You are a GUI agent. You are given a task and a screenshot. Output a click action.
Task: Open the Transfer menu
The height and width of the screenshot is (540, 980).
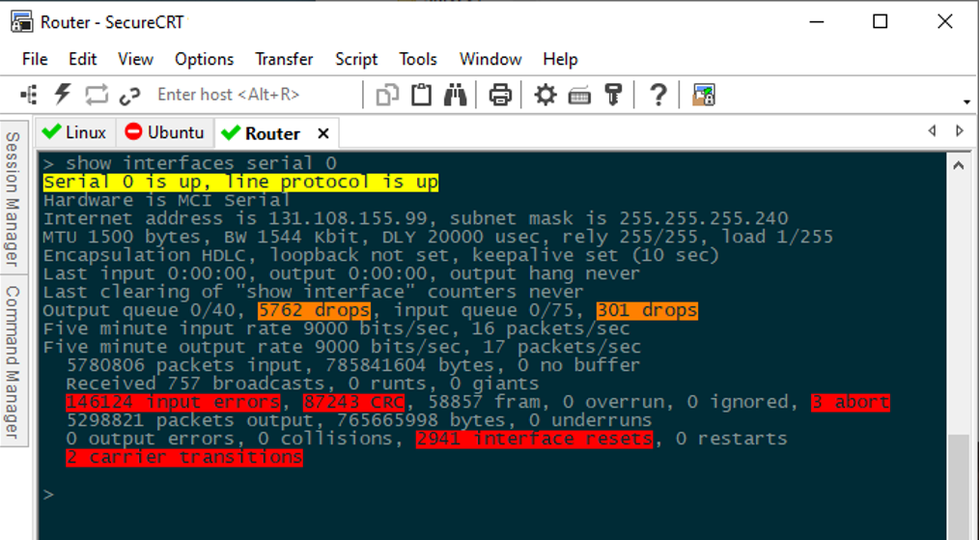tap(284, 59)
